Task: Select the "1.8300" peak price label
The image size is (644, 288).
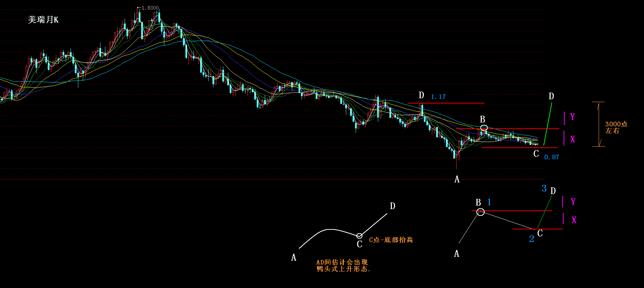Action: coord(150,8)
